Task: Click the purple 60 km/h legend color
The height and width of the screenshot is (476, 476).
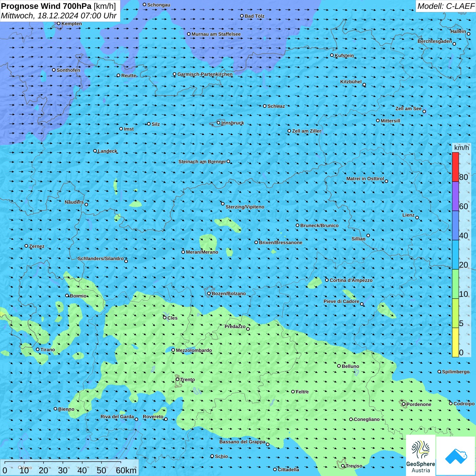Action: coord(455,196)
